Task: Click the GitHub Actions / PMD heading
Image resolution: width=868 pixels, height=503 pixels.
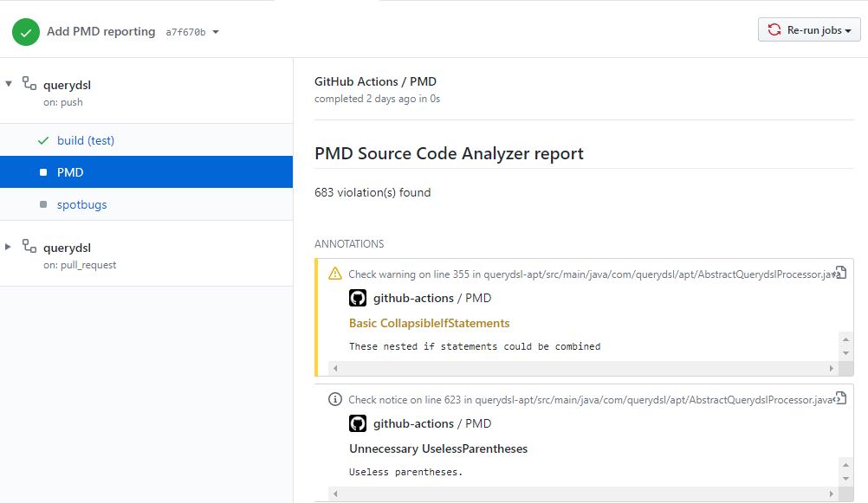Action: click(x=375, y=81)
